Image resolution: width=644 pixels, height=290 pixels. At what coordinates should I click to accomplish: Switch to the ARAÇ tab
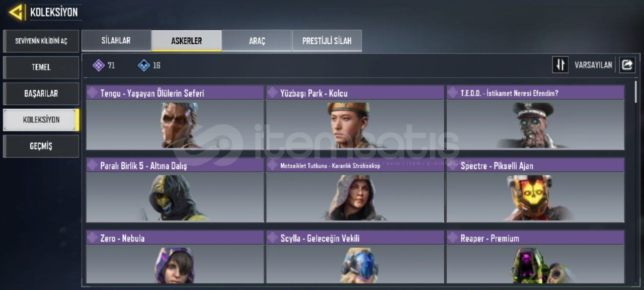(257, 41)
